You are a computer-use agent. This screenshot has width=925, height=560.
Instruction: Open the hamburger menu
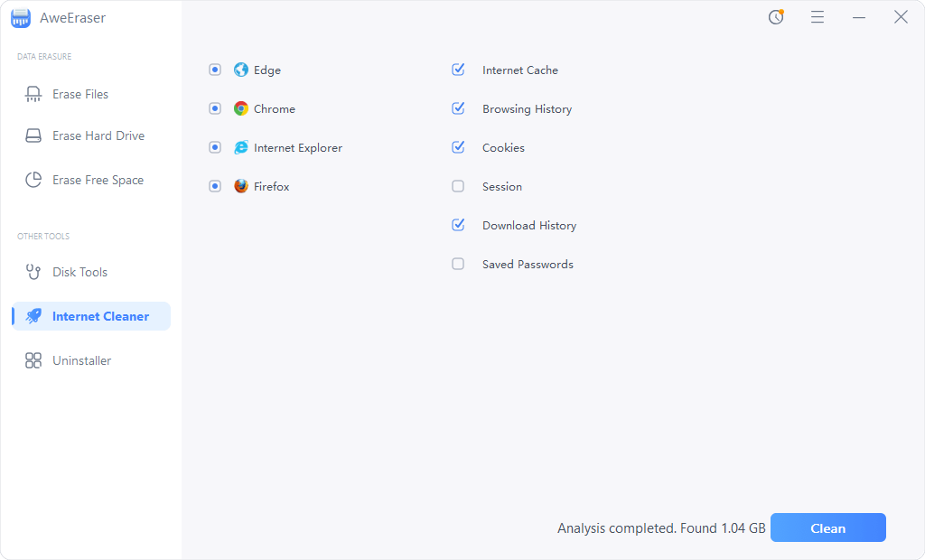click(818, 17)
